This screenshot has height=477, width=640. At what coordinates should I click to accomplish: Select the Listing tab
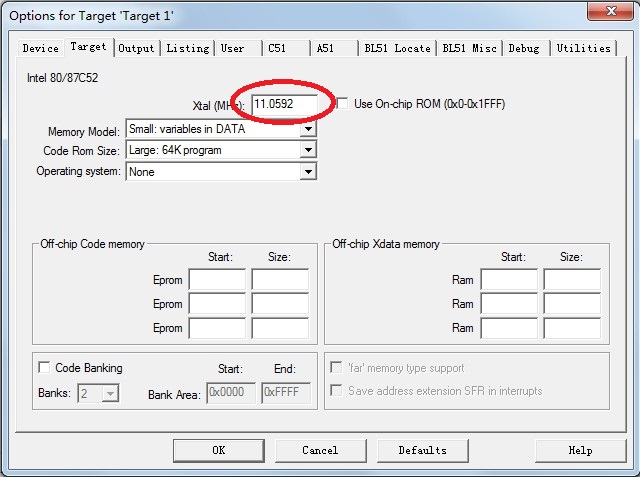click(x=187, y=48)
